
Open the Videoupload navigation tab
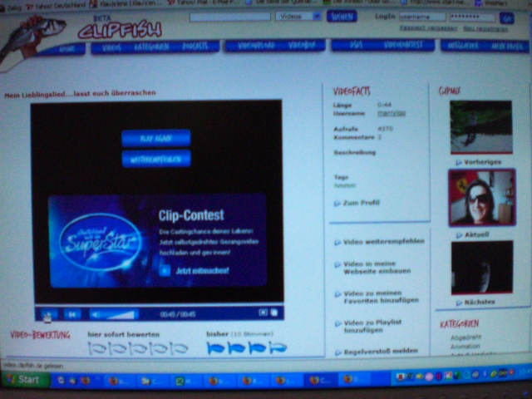click(x=256, y=46)
